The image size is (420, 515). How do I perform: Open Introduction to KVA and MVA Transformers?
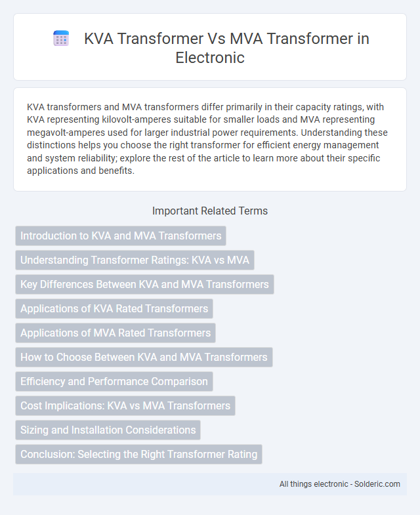coord(121,236)
